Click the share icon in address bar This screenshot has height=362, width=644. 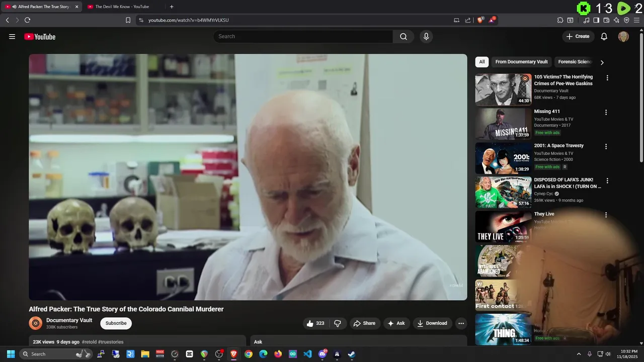[x=468, y=20]
